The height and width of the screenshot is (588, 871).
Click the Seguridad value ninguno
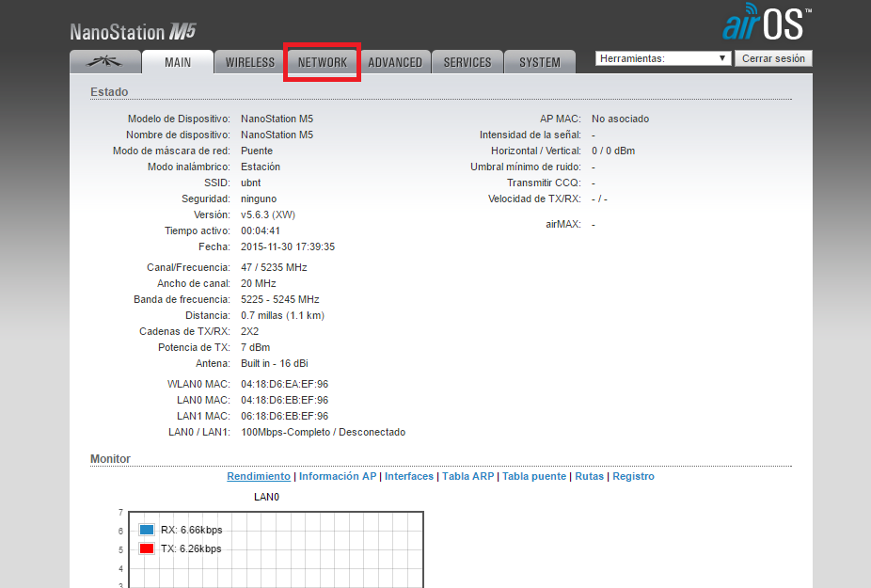259,199
